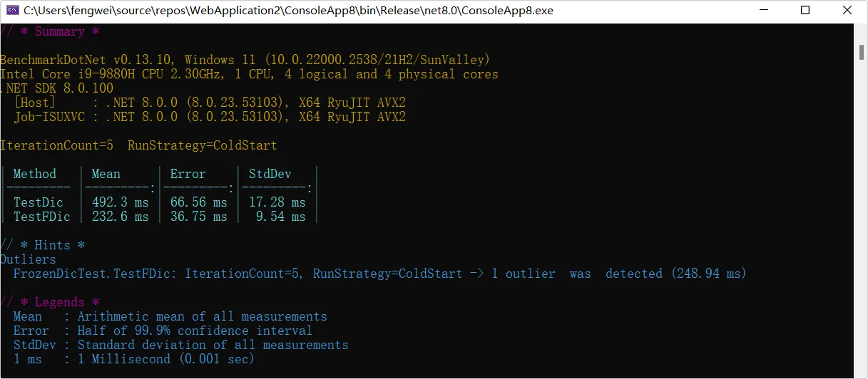Click the 36.75 ms error value

199,217
